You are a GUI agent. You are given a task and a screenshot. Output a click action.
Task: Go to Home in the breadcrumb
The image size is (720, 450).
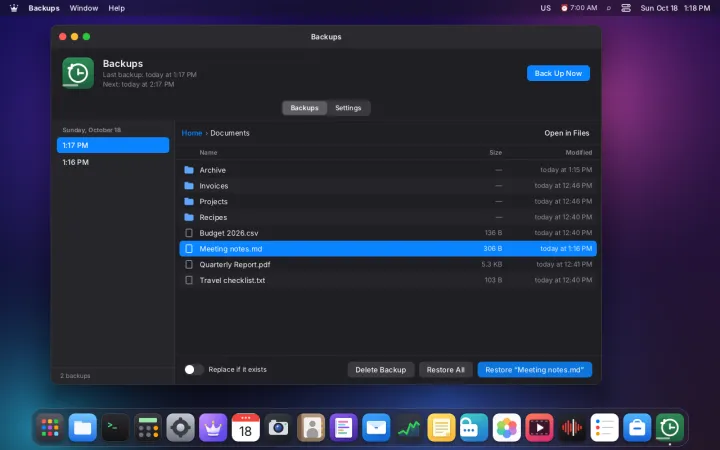pyautogui.click(x=192, y=133)
